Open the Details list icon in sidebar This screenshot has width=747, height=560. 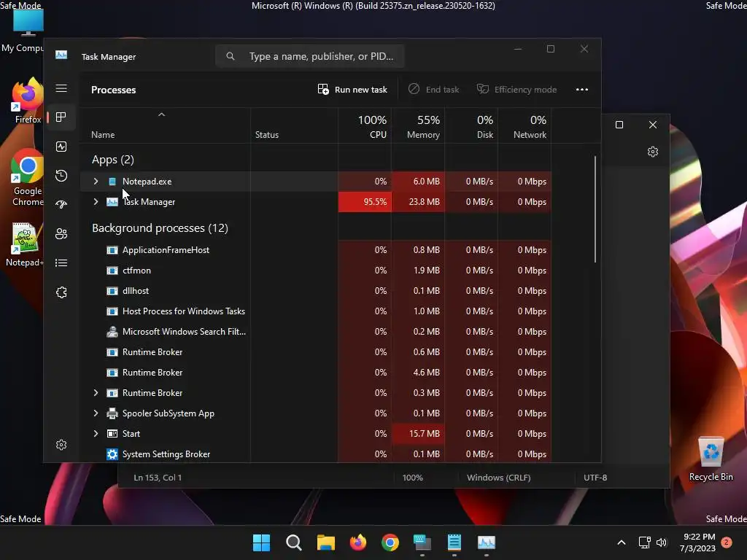(61, 262)
